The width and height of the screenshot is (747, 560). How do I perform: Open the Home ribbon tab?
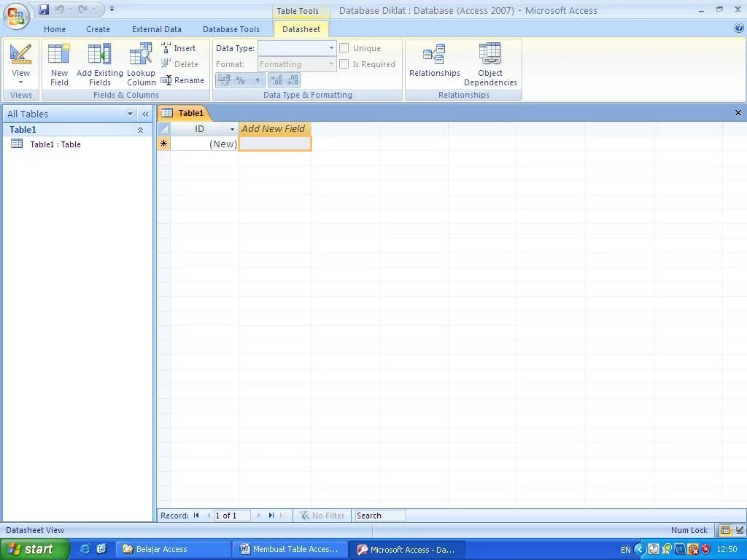tap(55, 29)
